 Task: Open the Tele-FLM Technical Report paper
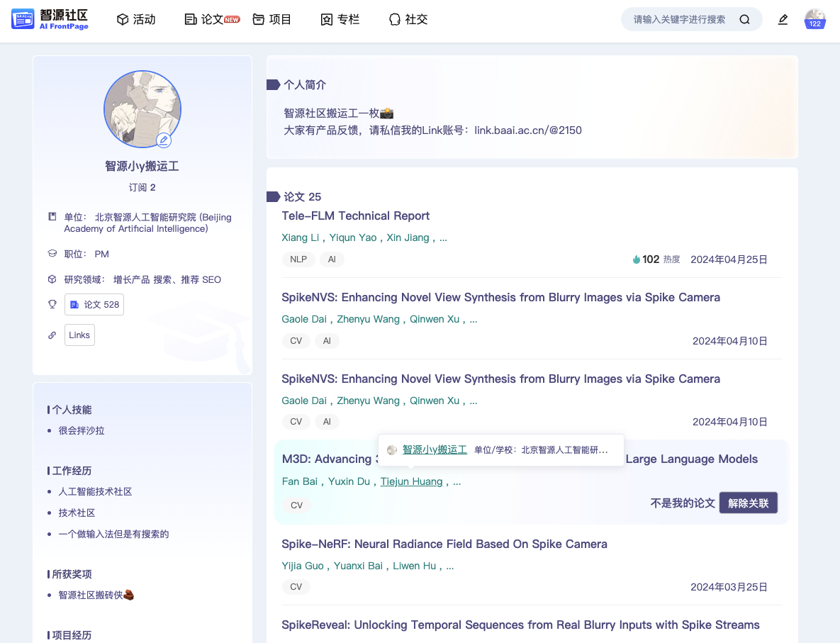356,216
